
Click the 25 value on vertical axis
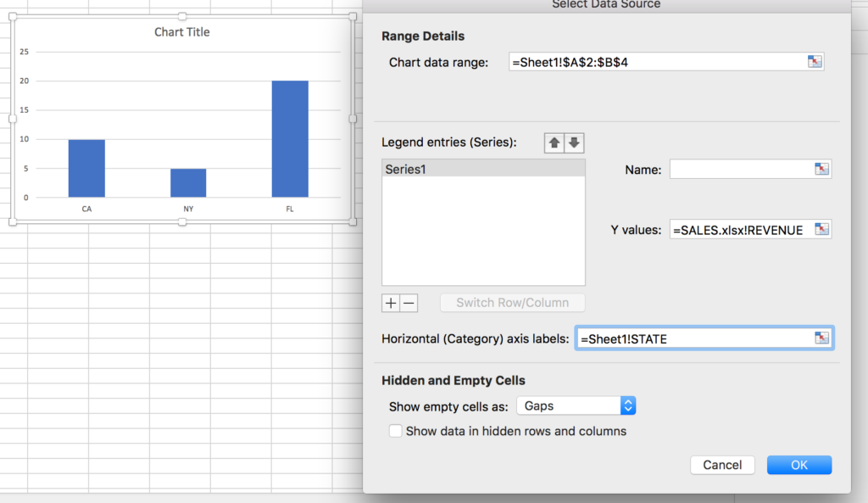coord(25,52)
